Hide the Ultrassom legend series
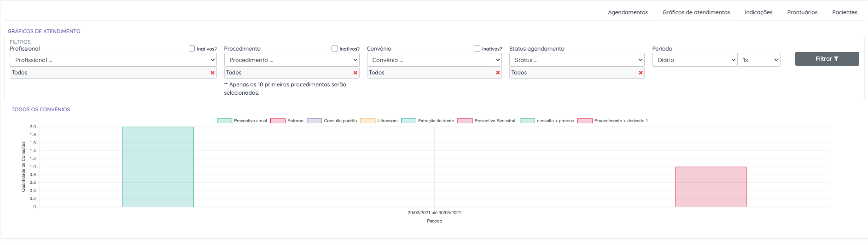 [379, 121]
